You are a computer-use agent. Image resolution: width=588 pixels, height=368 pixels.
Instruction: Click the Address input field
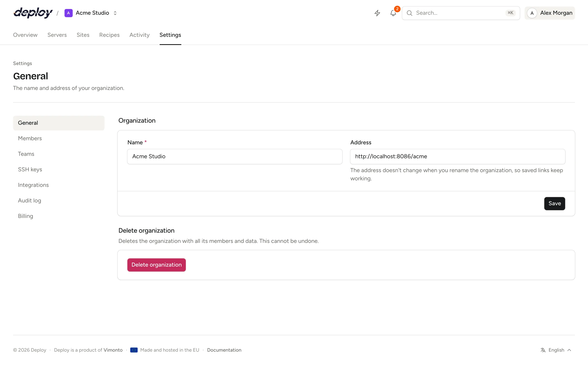point(458,156)
